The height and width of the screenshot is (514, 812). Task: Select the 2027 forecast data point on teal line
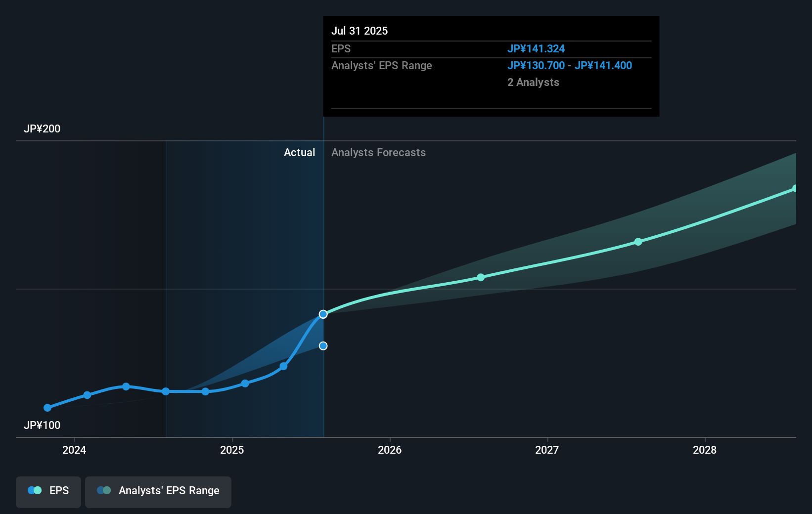click(638, 242)
